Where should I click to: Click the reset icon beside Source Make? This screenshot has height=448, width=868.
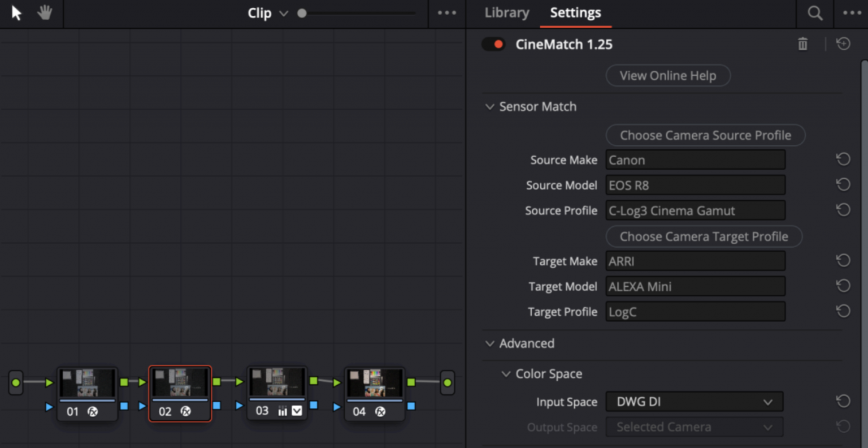[843, 159]
